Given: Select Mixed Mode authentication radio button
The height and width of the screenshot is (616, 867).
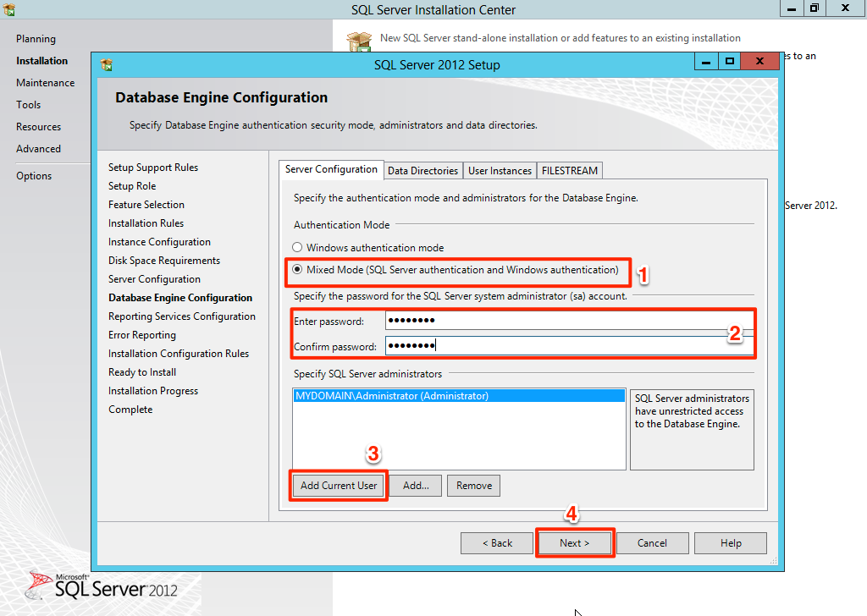Looking at the screenshot, I should pyautogui.click(x=297, y=269).
